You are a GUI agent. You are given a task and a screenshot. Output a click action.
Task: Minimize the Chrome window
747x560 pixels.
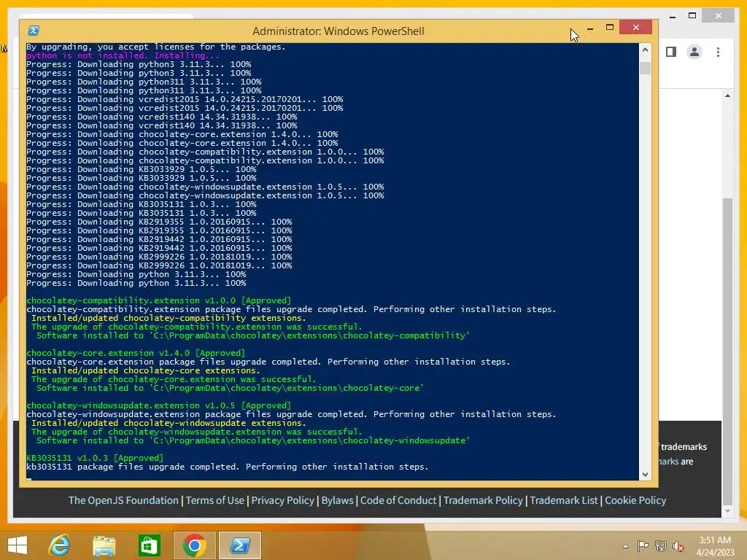click(673, 17)
